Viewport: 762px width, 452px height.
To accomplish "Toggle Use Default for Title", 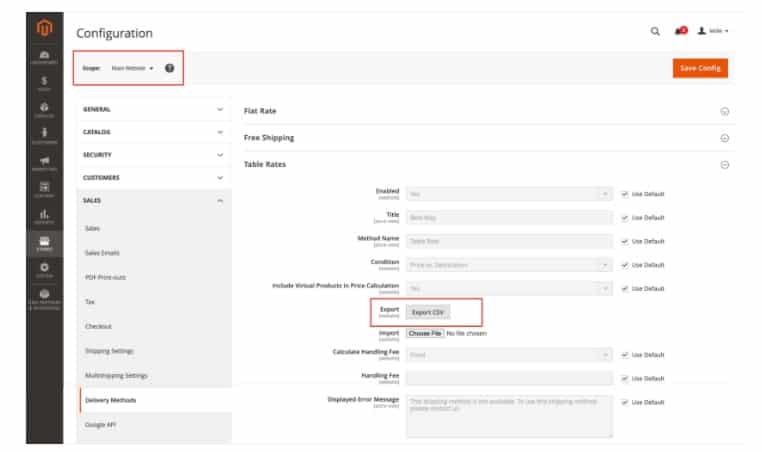I will [x=625, y=218].
